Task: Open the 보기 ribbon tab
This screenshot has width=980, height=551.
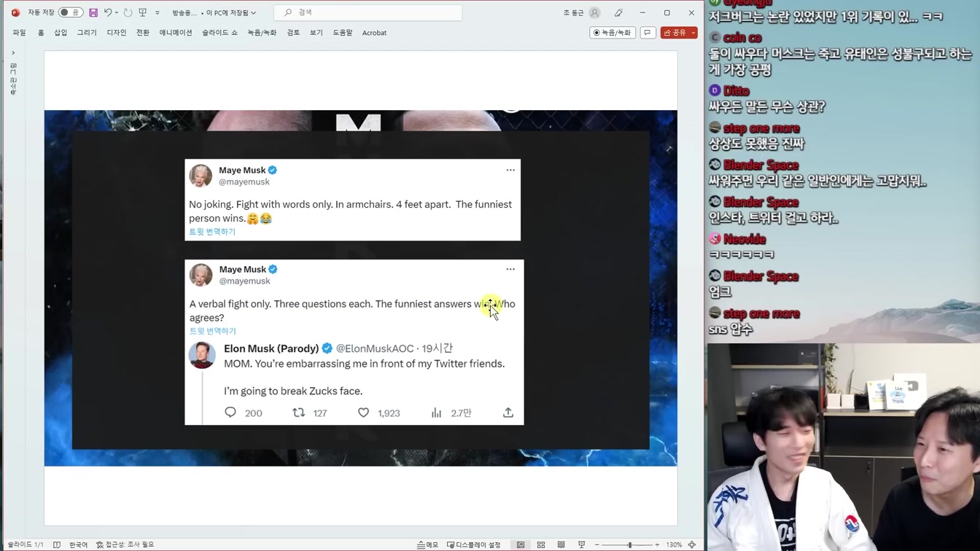Action: coord(316,33)
